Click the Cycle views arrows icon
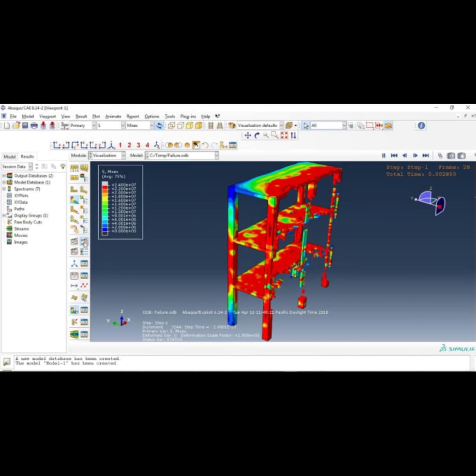 pos(293,135)
